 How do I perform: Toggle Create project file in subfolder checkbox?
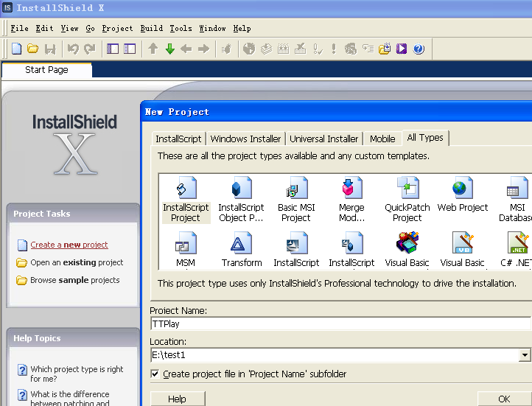coord(155,374)
